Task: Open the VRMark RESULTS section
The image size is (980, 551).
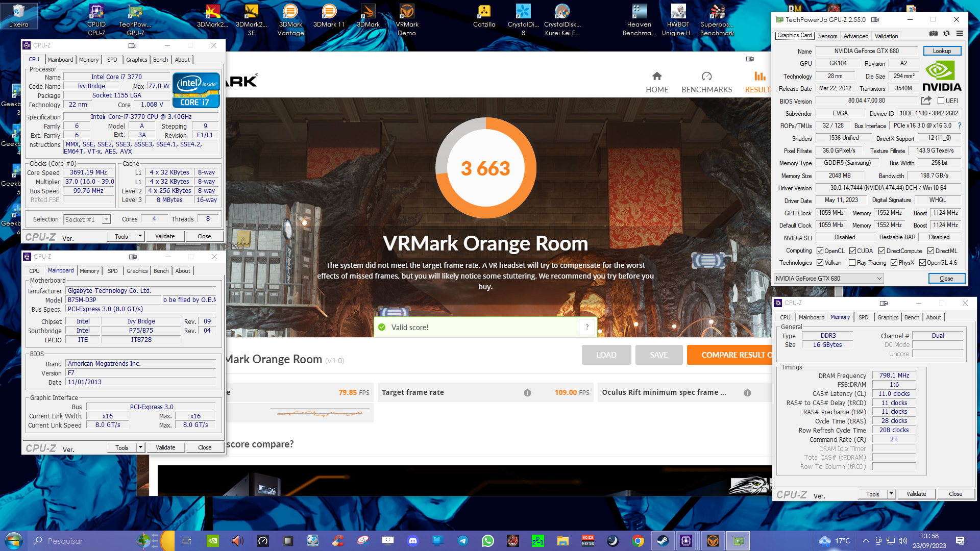Action: pyautogui.click(x=758, y=83)
